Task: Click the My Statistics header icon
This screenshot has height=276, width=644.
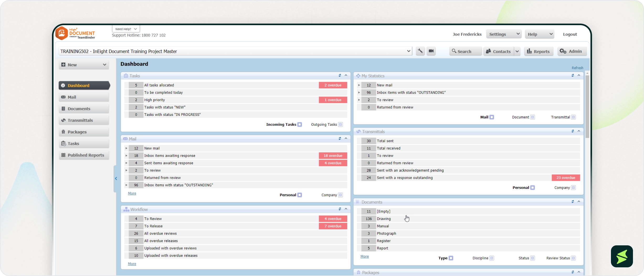Action: pyautogui.click(x=358, y=76)
